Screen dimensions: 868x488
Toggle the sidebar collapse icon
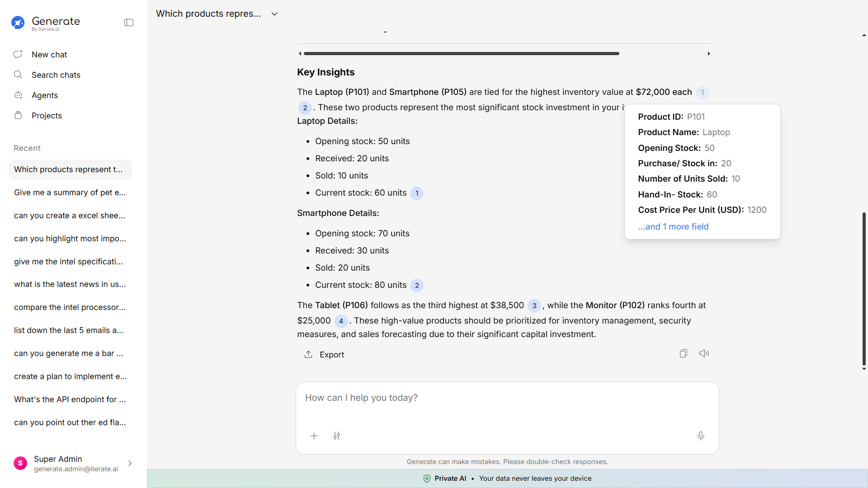[129, 23]
